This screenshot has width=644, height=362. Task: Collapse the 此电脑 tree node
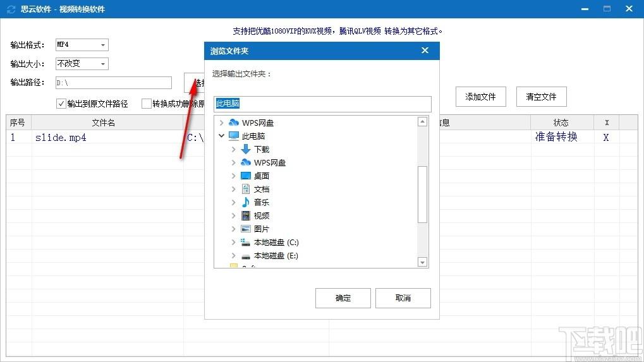click(x=221, y=135)
